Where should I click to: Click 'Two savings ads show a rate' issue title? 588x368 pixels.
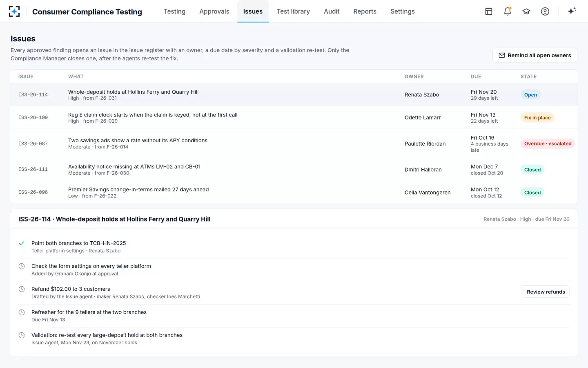click(x=138, y=141)
